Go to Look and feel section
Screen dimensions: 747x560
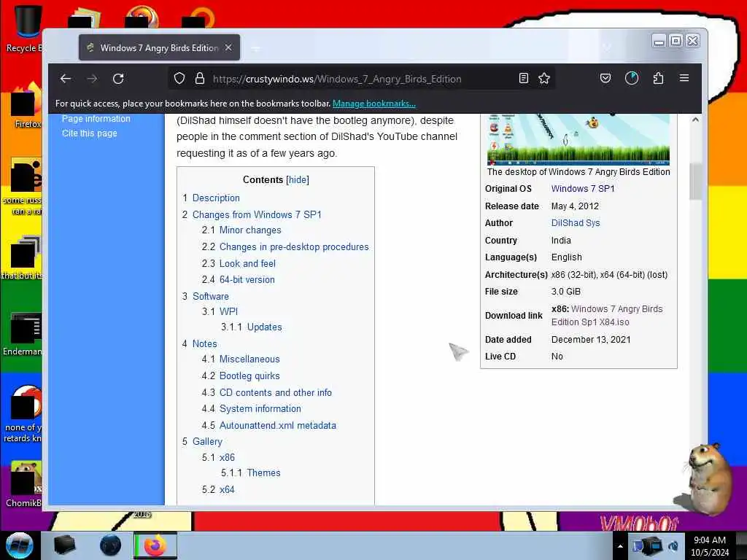tap(247, 263)
